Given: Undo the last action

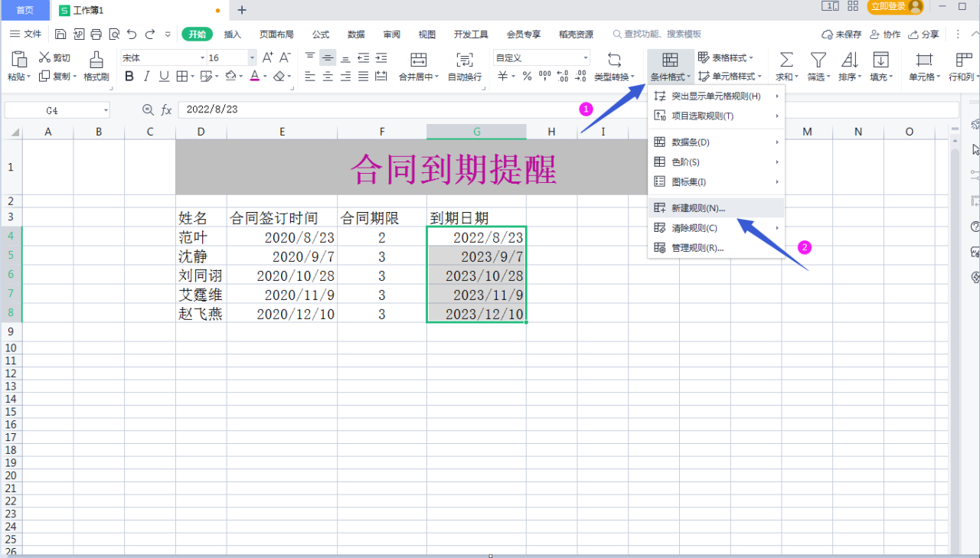Looking at the screenshot, I should pyautogui.click(x=132, y=34).
